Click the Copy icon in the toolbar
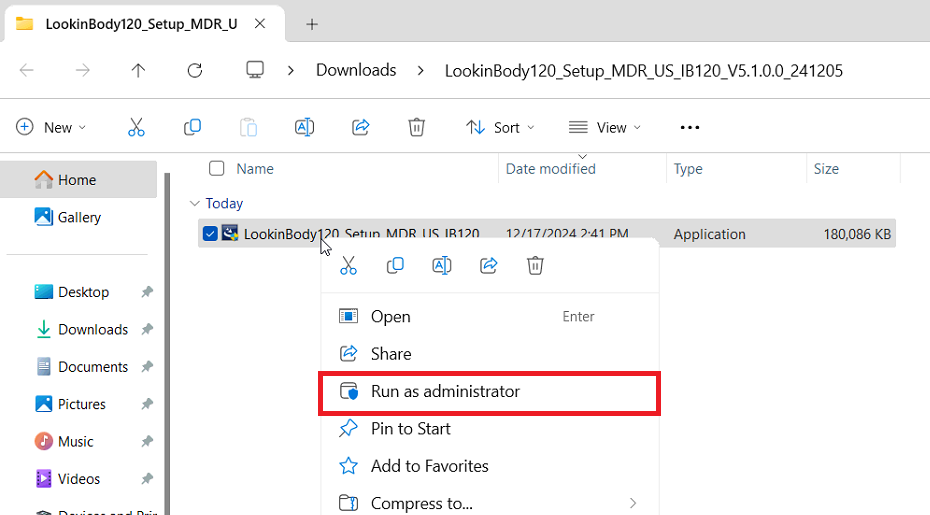This screenshot has width=930, height=515. point(192,127)
